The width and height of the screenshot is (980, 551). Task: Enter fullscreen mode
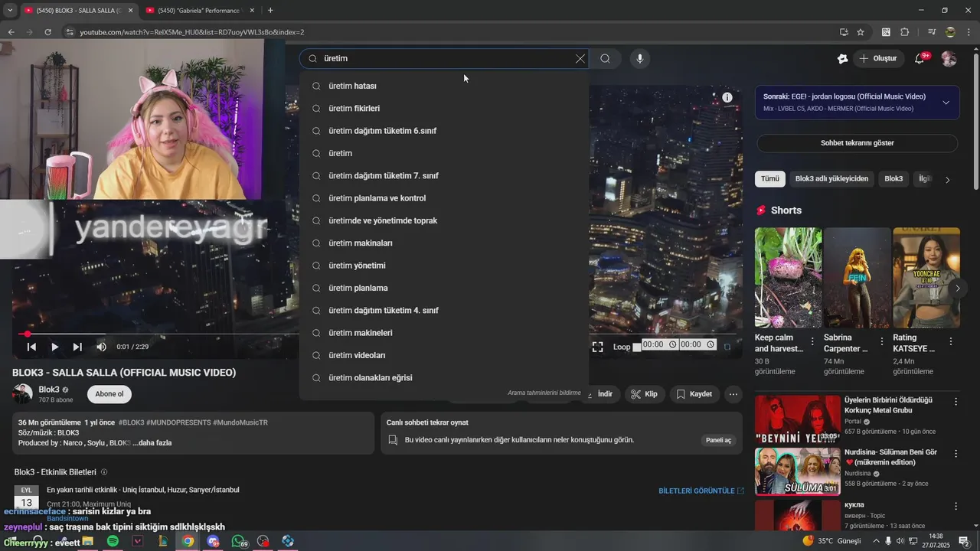597,347
